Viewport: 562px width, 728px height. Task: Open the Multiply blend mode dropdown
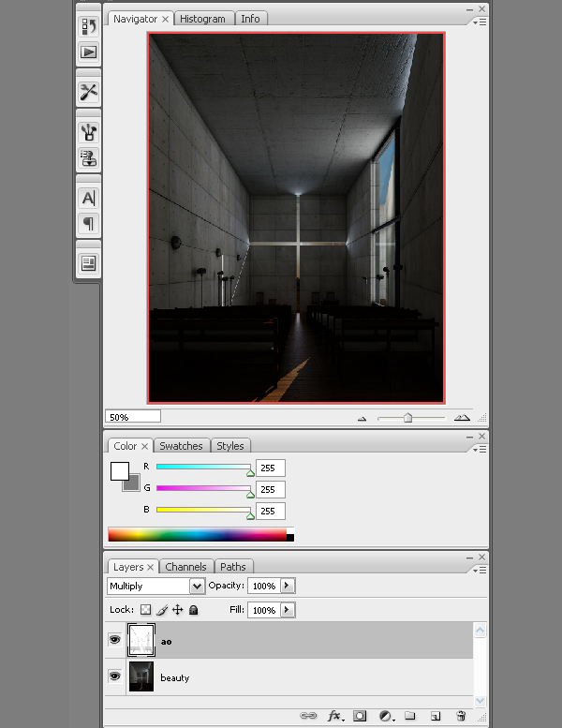point(155,586)
